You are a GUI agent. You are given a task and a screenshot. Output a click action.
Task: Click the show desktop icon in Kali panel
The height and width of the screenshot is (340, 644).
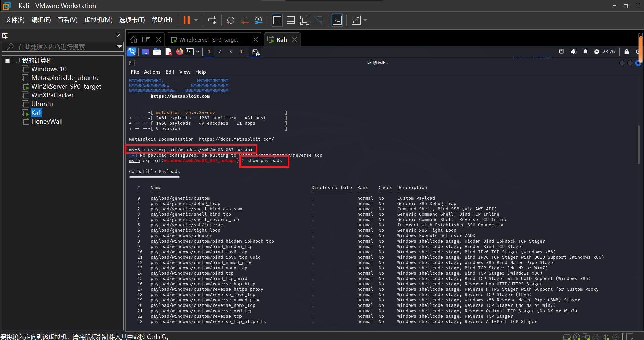click(146, 52)
